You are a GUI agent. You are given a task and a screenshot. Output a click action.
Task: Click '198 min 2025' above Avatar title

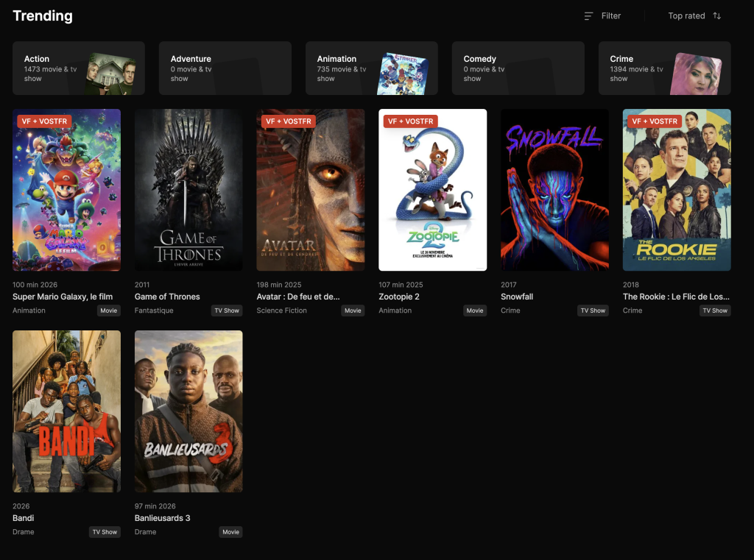point(279,285)
